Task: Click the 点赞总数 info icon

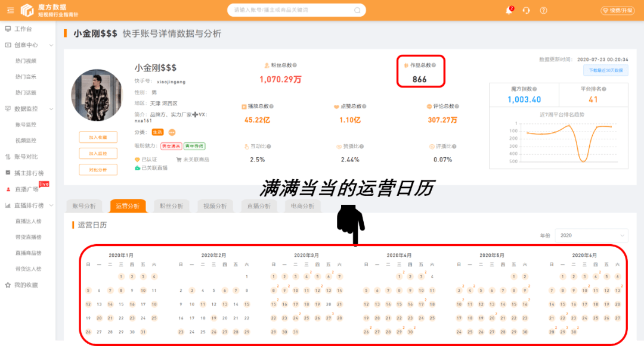Action: coord(364,106)
